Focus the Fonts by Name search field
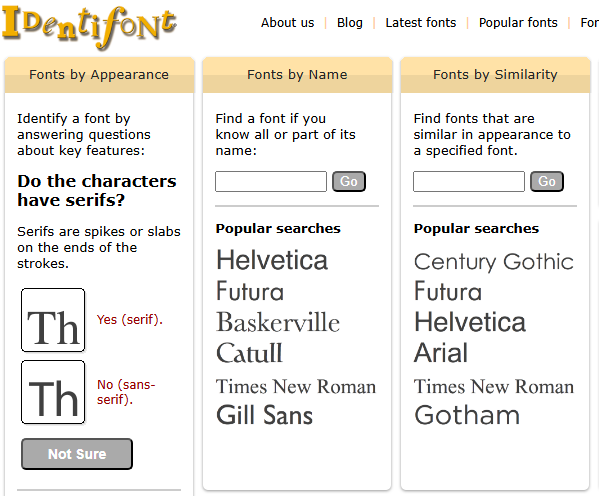The image size is (599, 496). click(x=271, y=182)
